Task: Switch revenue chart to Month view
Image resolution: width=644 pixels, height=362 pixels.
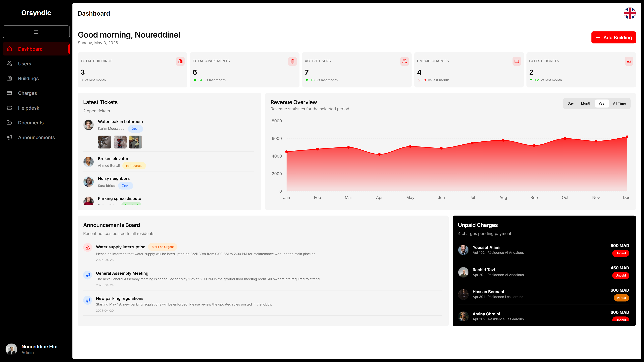Action: pyautogui.click(x=586, y=103)
